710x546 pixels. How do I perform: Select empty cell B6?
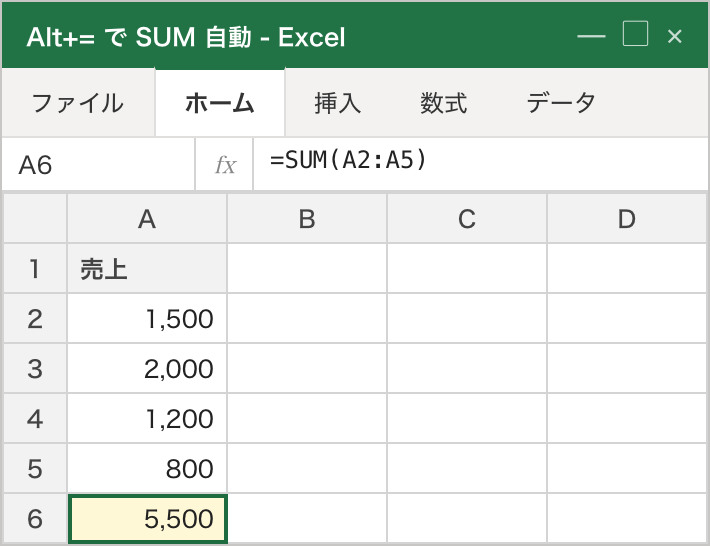click(307, 518)
